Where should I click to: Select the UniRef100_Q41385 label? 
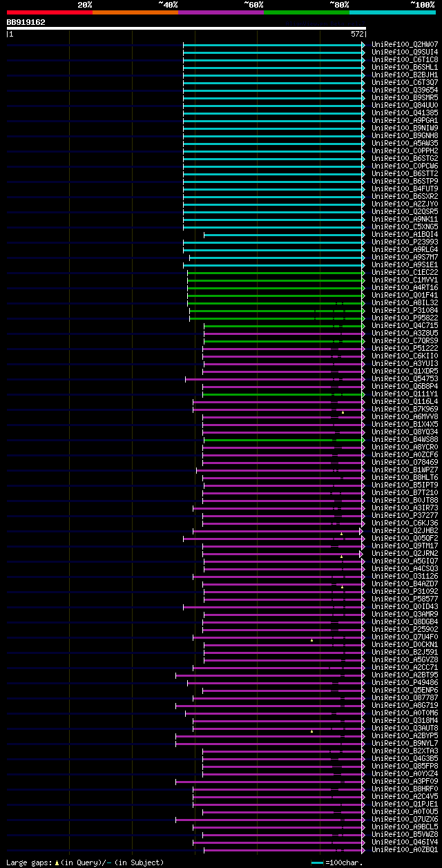pos(405,113)
